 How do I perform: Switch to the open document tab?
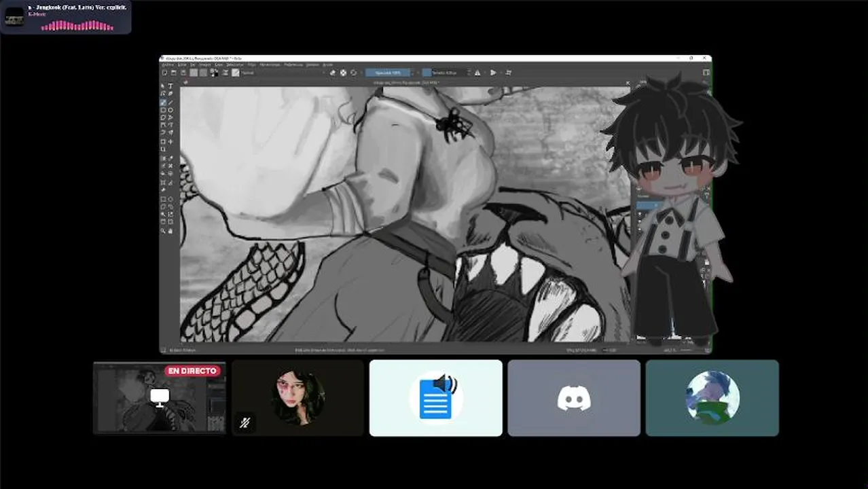406,82
